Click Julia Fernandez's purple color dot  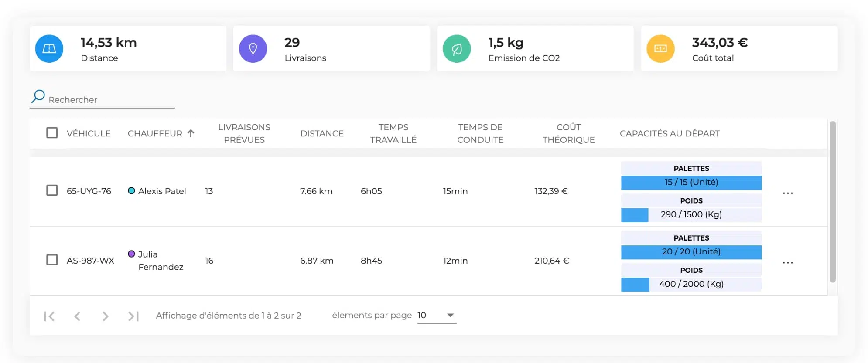pyautogui.click(x=131, y=254)
